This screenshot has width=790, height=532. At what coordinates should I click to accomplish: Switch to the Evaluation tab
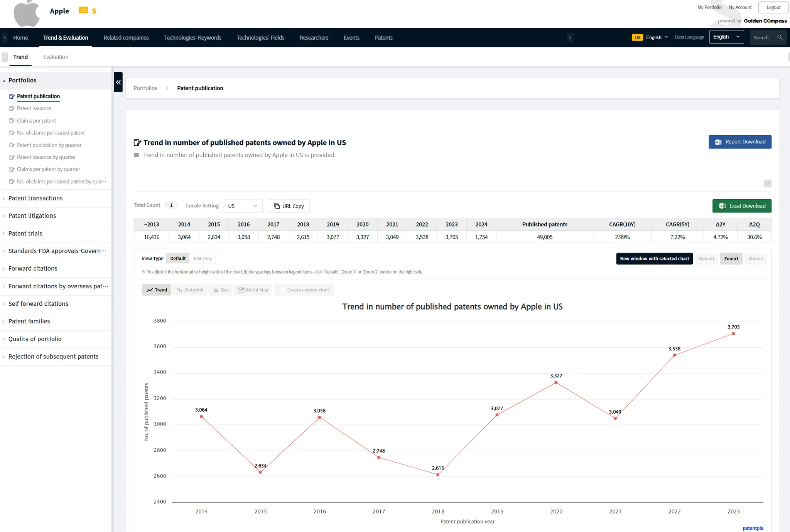(x=56, y=57)
